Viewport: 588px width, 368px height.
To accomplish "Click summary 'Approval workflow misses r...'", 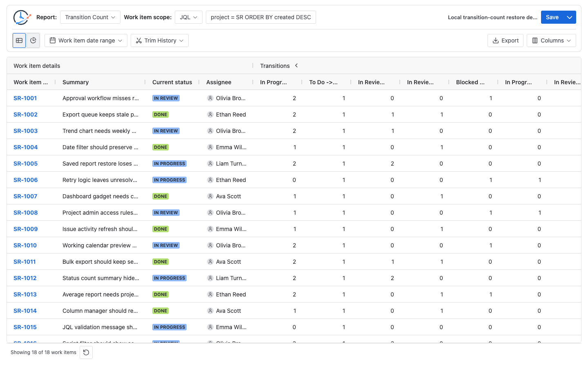I will coord(100,98).
